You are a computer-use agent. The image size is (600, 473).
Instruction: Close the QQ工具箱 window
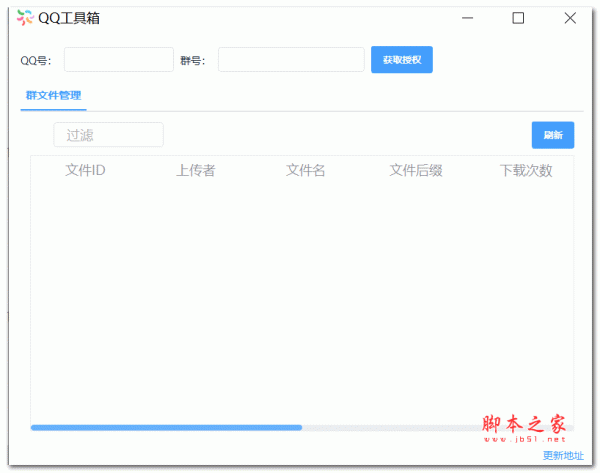(570, 18)
